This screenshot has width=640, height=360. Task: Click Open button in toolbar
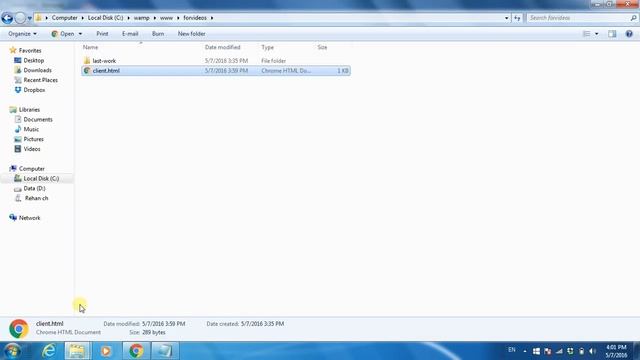(63, 34)
